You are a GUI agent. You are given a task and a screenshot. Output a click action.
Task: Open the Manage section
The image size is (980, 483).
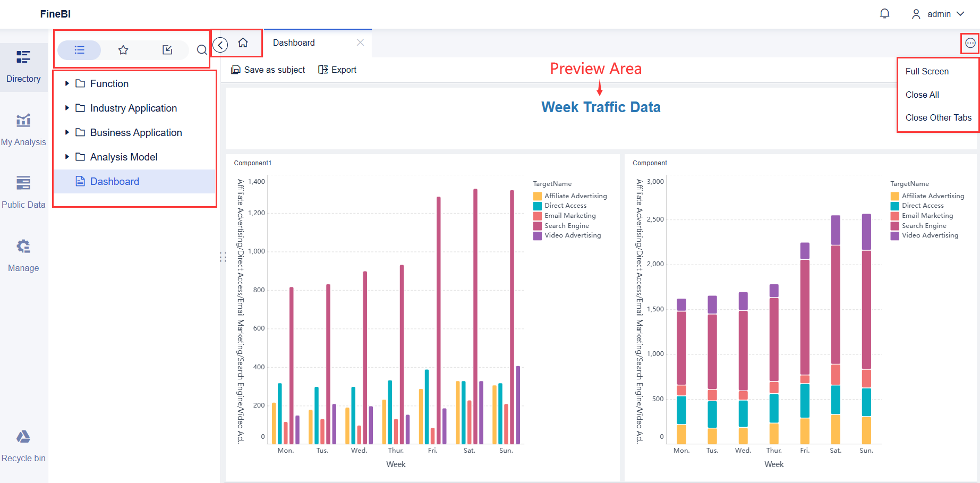(23, 255)
